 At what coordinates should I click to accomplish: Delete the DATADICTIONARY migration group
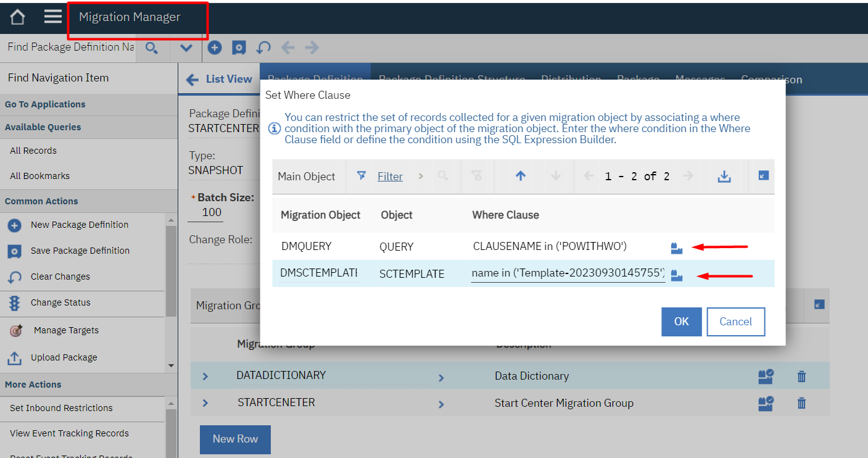(x=801, y=376)
